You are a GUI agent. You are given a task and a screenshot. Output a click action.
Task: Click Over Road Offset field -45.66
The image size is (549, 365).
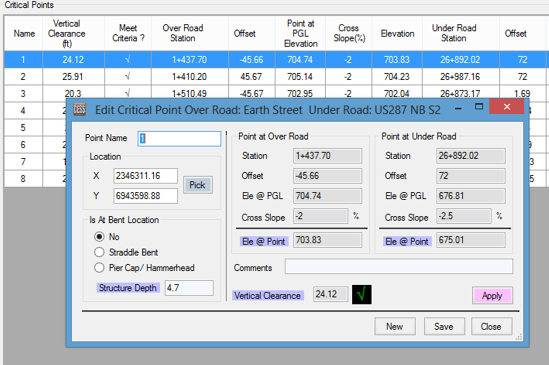click(x=327, y=176)
